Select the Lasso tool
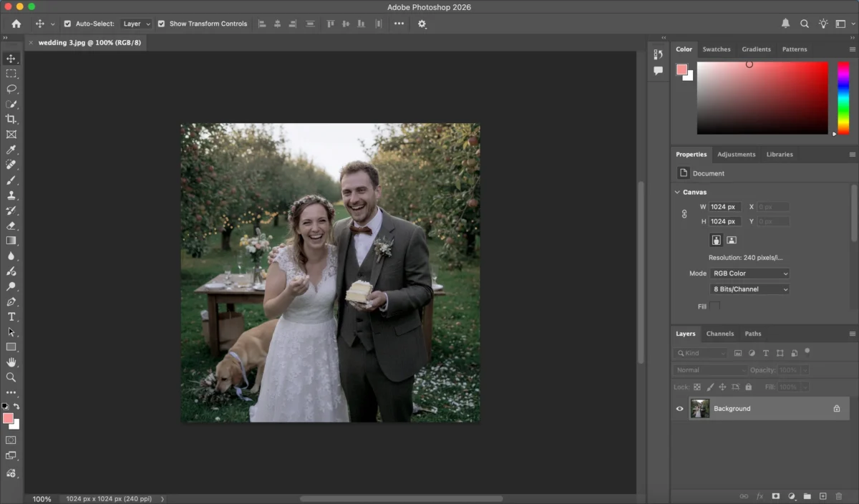 (x=11, y=89)
